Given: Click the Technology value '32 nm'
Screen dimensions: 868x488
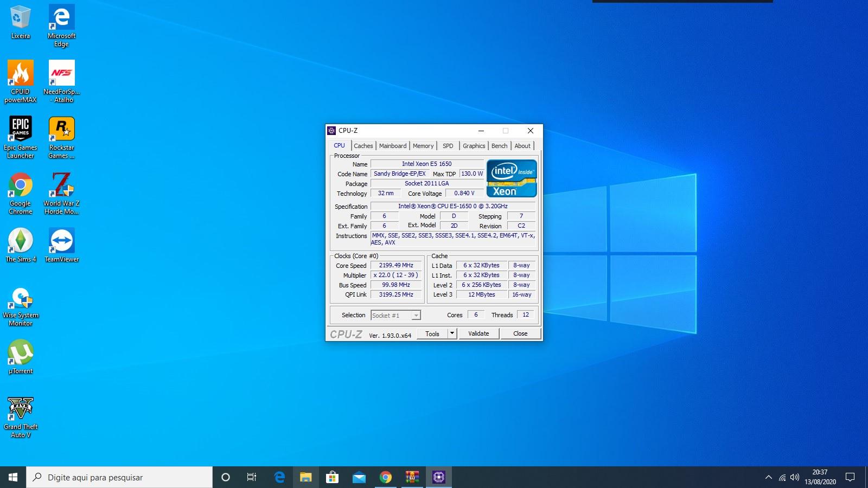Looking at the screenshot, I should [x=386, y=193].
